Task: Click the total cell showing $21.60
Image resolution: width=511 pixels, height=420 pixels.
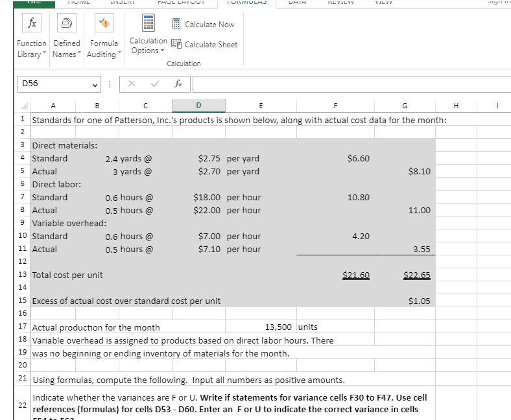Action: coord(335,275)
